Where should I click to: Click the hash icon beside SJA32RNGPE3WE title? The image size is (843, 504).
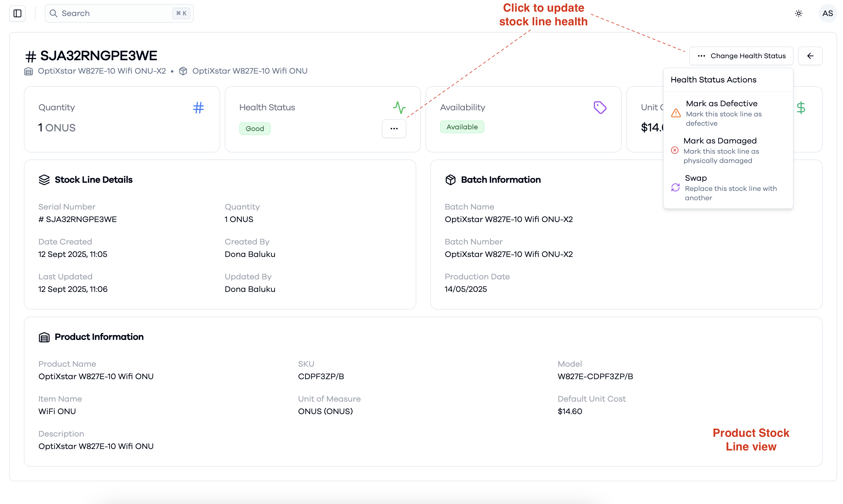point(31,56)
